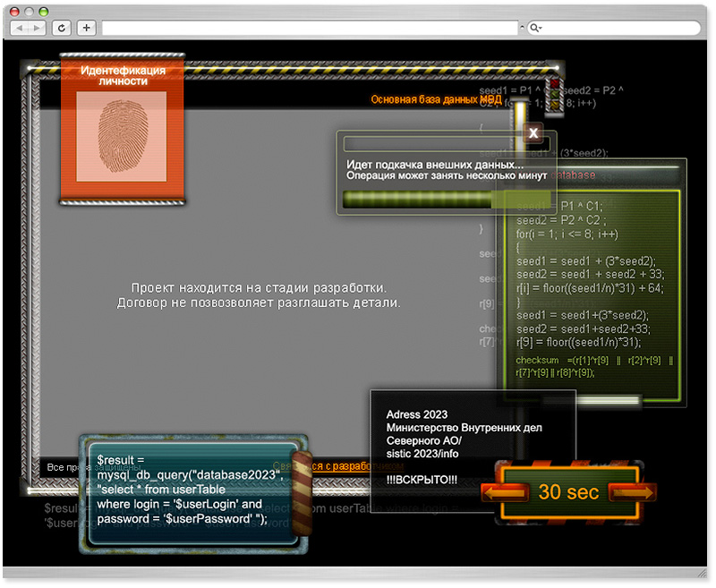Screen dimensions: 716x588
Task: Click the browser address bar
Action: pos(310,28)
